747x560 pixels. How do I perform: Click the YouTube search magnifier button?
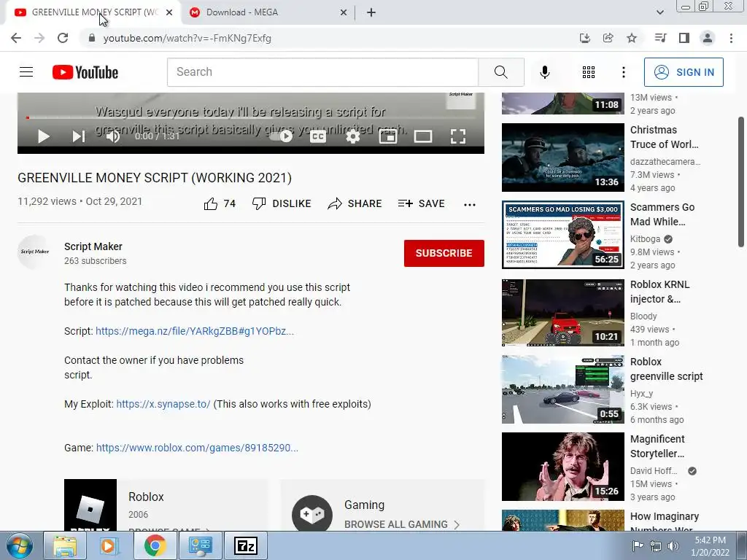501,72
